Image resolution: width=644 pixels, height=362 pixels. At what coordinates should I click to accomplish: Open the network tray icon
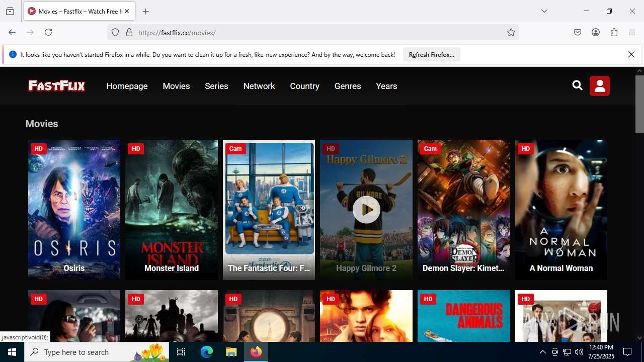pyautogui.click(x=567, y=352)
